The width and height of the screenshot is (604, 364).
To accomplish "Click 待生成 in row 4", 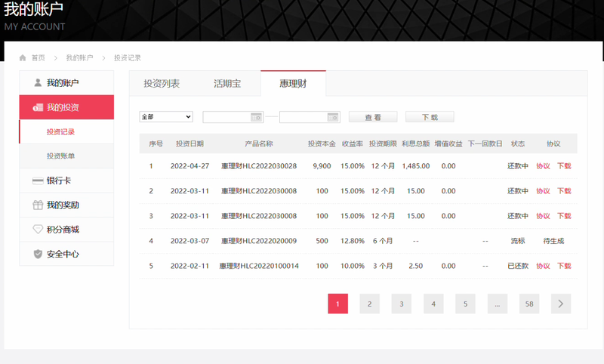I will pyautogui.click(x=553, y=241).
